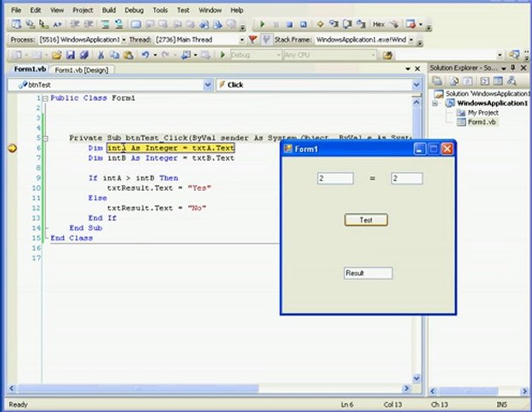Open the breakpoints window dropdown arrow
Viewport: 532px width, 412px height.
tap(420, 25)
